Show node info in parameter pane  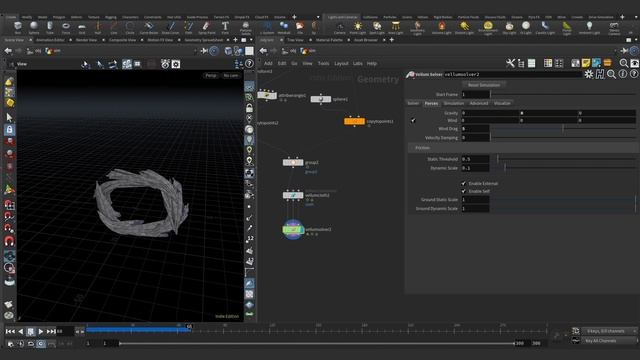pos(622,74)
